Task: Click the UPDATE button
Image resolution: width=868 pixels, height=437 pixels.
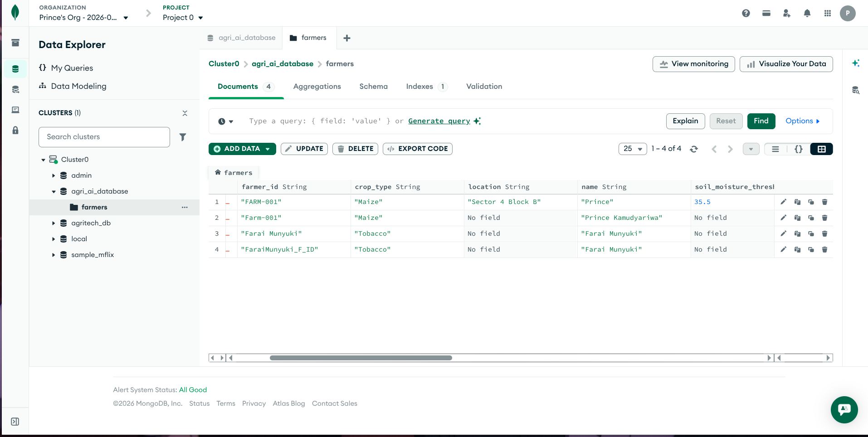Action: click(x=304, y=149)
